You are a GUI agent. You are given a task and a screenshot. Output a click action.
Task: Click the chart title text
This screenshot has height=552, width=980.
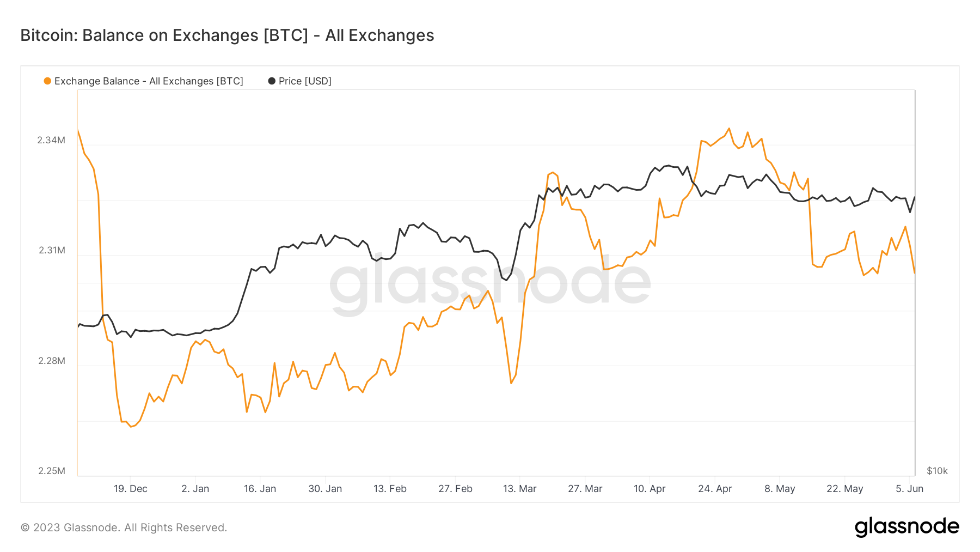(x=227, y=35)
